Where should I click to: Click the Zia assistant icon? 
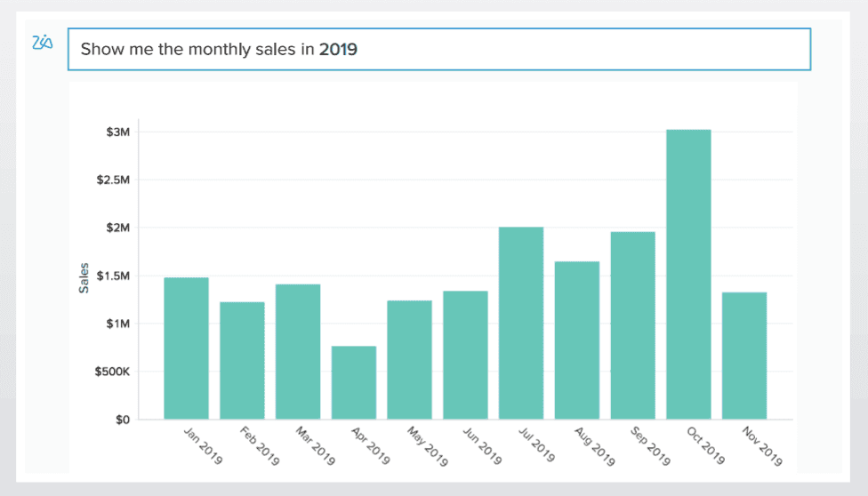pos(42,43)
